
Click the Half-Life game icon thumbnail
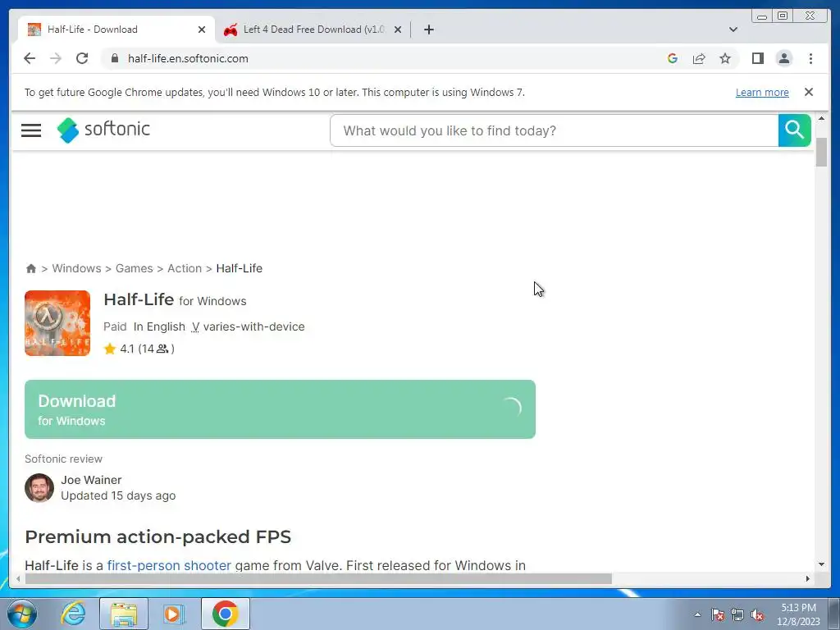click(x=57, y=323)
